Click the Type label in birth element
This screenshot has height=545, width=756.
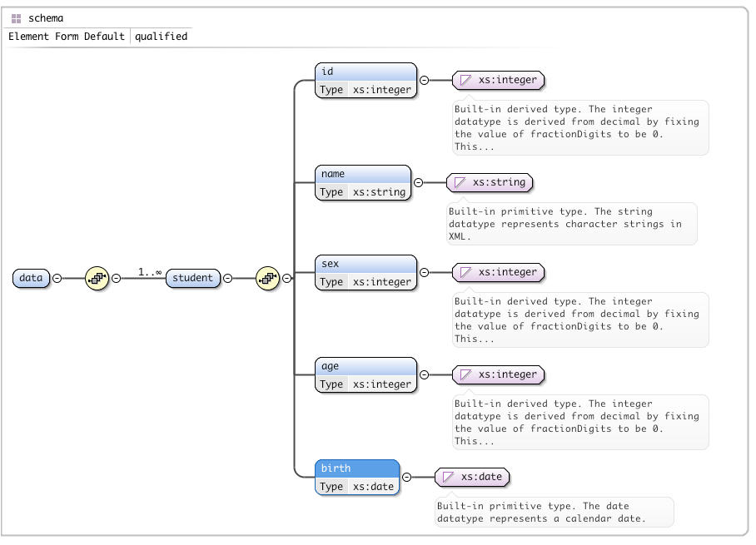pos(331,487)
